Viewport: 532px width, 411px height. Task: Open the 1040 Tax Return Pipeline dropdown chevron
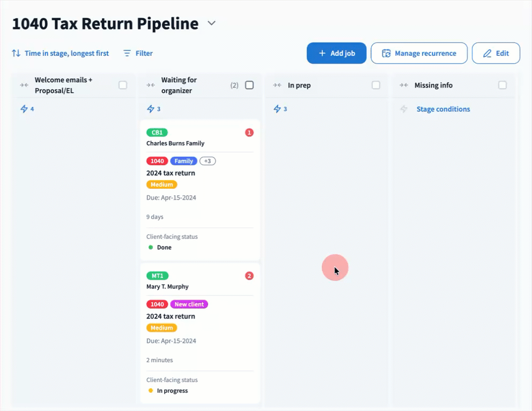click(212, 23)
